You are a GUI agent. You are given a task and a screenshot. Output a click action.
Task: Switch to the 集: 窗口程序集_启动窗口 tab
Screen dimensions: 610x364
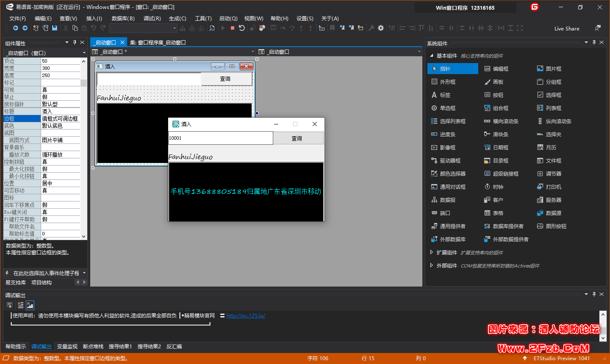158,42
